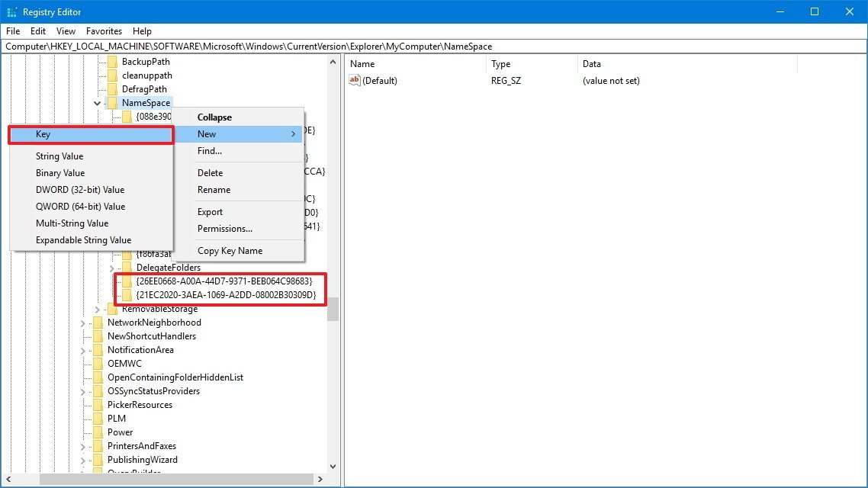Click the REG_SZ type cell
Viewport: 868px width, 488px height.
click(506, 81)
